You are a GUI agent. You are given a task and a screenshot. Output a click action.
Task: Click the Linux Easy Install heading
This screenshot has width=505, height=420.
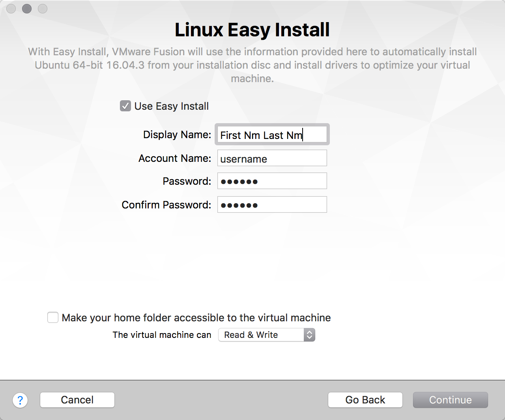(252, 30)
